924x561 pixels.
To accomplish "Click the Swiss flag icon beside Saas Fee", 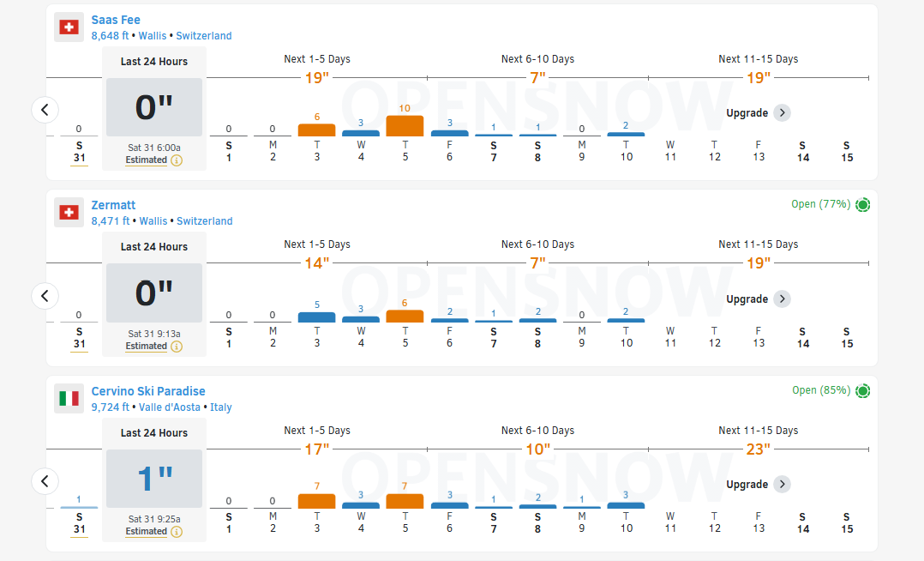I will pyautogui.click(x=69, y=27).
